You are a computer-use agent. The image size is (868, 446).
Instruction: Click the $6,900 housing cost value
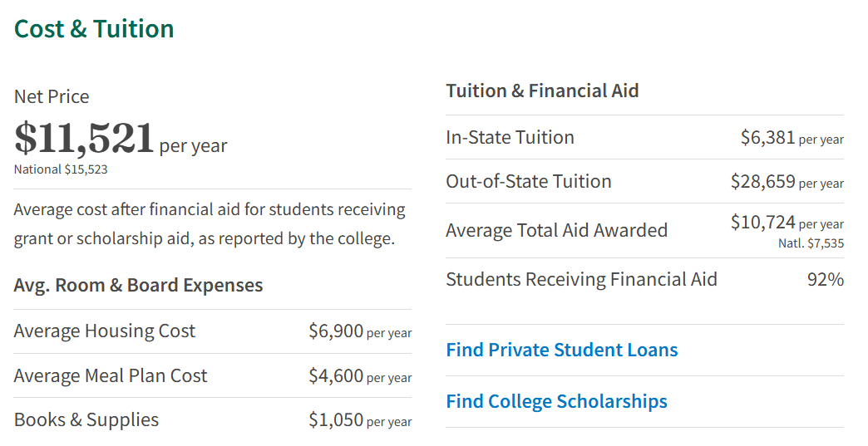click(x=336, y=331)
